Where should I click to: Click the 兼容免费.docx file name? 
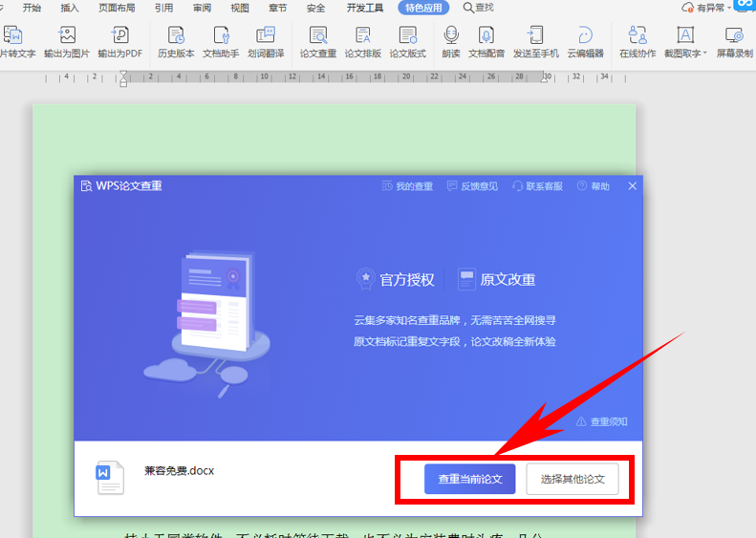coord(180,471)
